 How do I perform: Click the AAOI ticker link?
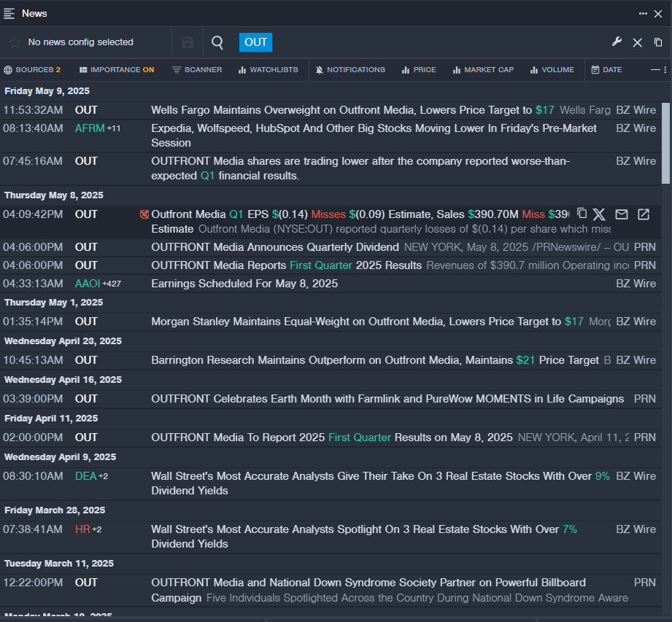pyautogui.click(x=88, y=284)
